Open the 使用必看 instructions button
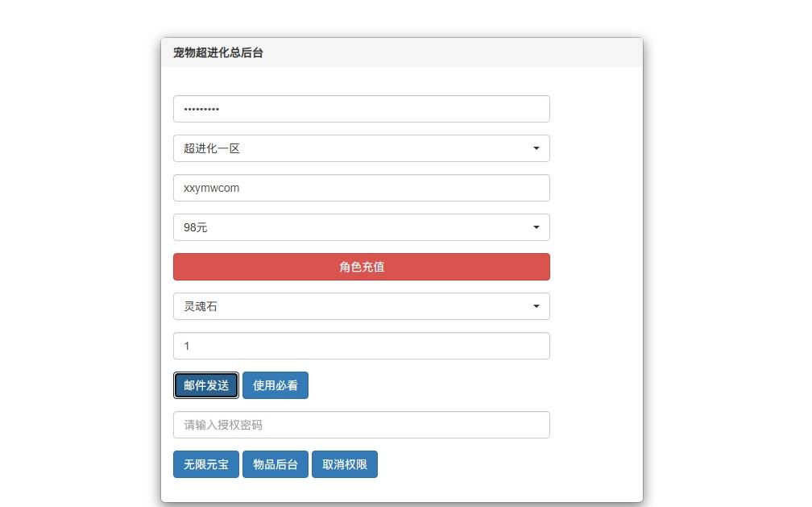Viewport: 812px width, 507px height. click(x=275, y=385)
